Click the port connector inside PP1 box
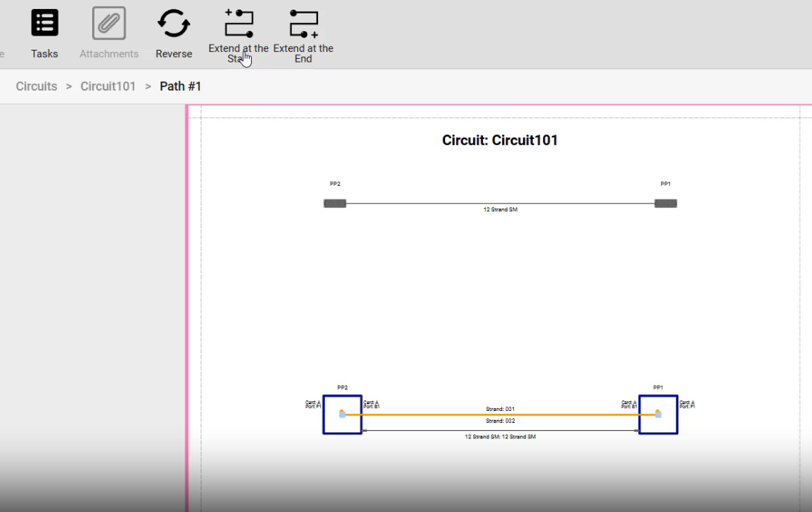 [658, 413]
